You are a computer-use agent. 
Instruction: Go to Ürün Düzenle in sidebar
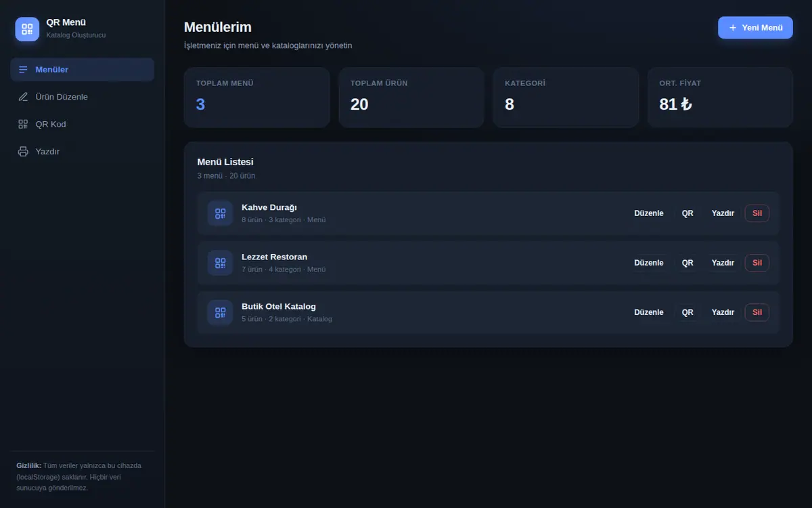click(82, 97)
